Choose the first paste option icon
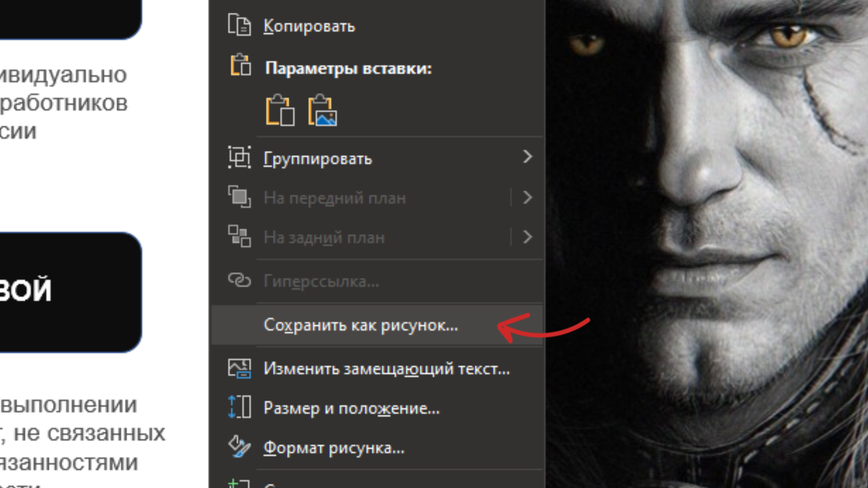 [x=279, y=111]
